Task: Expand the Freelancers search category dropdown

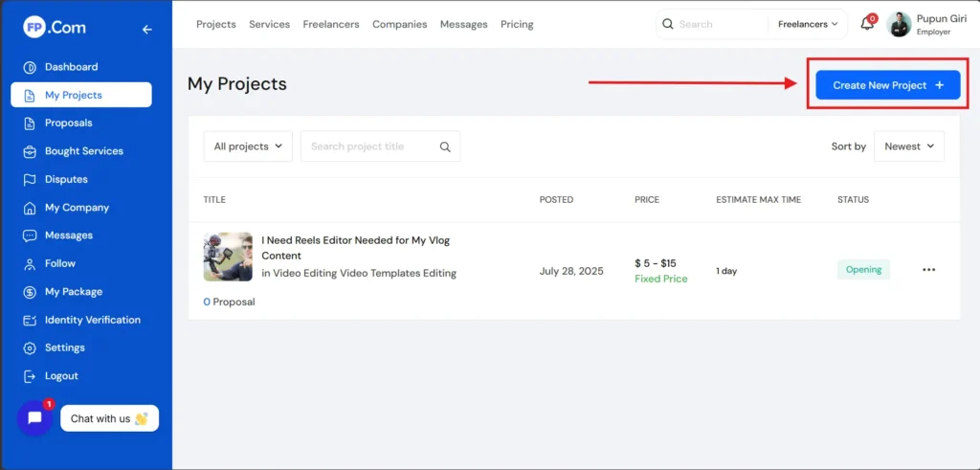Action: (808, 24)
